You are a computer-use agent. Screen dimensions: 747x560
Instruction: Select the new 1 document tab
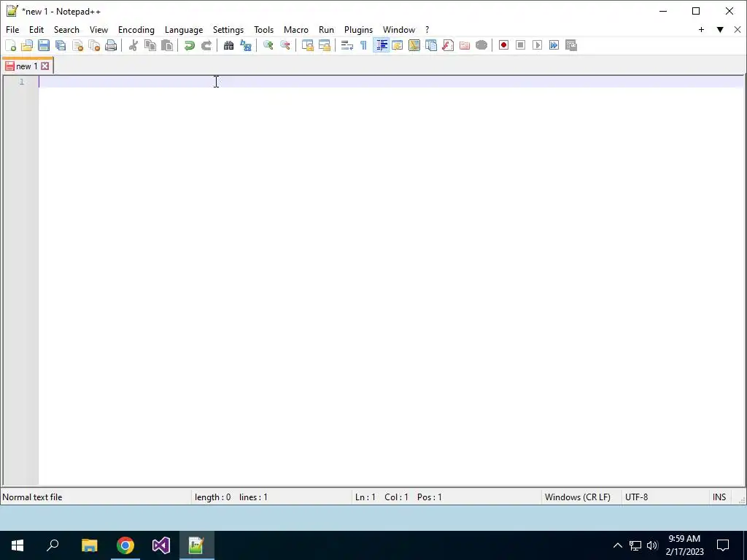(x=27, y=66)
